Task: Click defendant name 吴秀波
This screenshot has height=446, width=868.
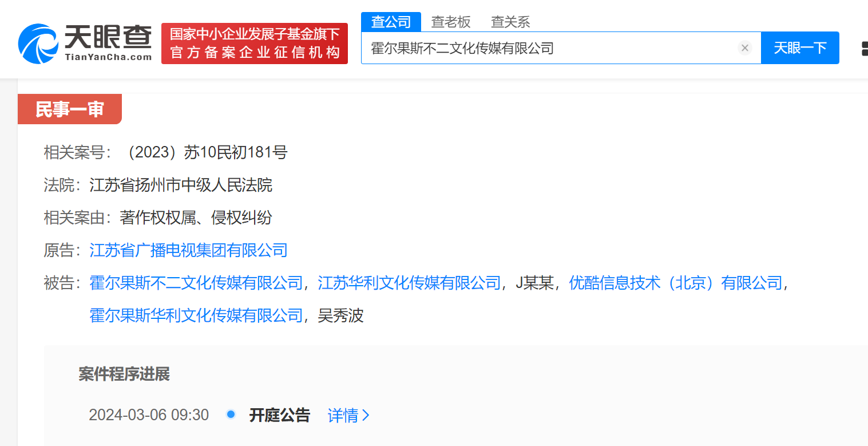Action: pyautogui.click(x=341, y=315)
